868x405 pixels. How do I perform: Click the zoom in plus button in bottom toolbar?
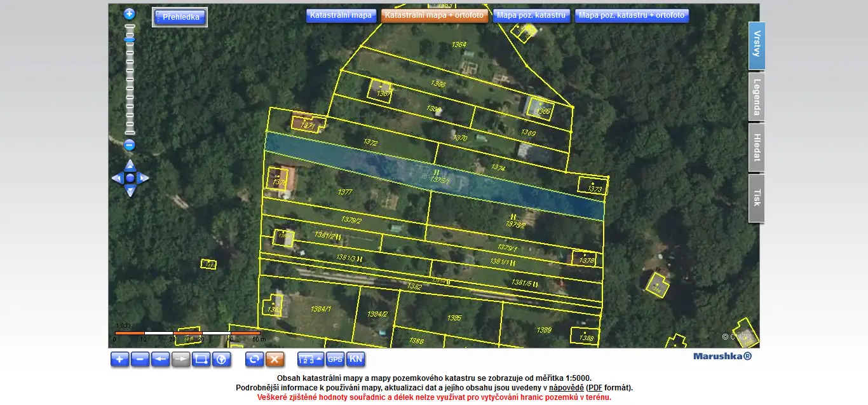pos(119,359)
